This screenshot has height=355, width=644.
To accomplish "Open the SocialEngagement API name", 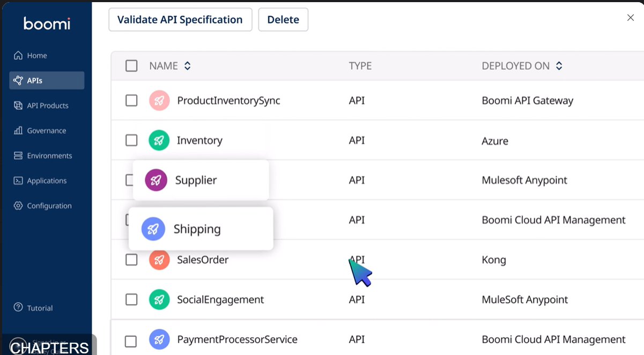I will coord(220,300).
